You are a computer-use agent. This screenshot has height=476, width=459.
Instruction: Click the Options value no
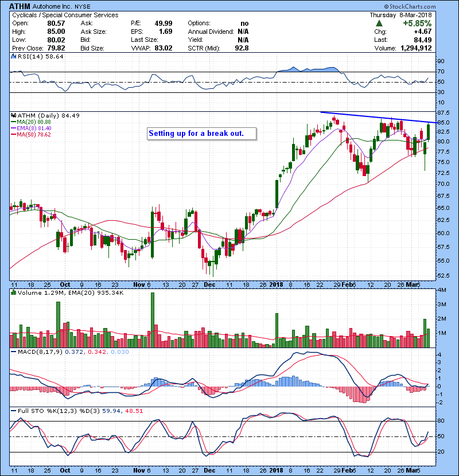click(244, 24)
